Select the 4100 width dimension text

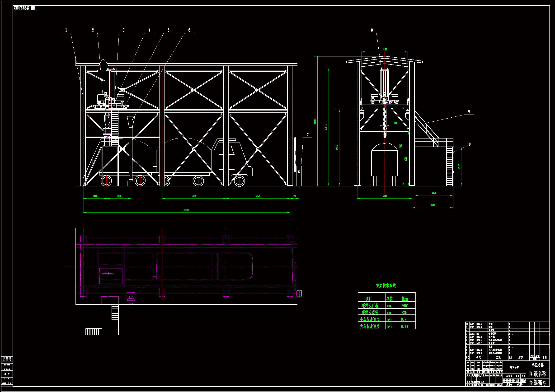pos(385,49)
